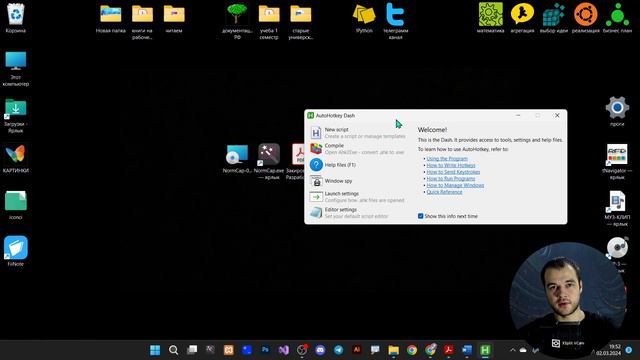Click the OneDrive cloud tray icon
The height and width of the screenshot is (360, 640).
coord(523,350)
